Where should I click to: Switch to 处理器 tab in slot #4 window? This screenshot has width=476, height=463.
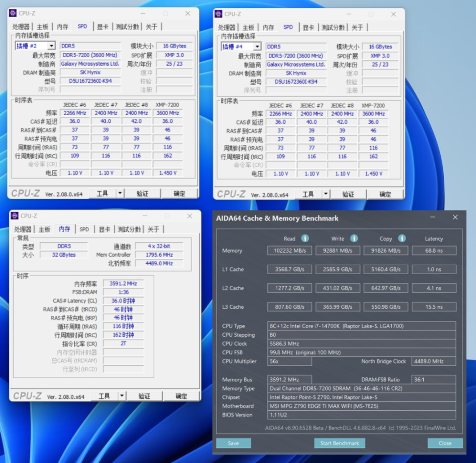[x=227, y=27]
